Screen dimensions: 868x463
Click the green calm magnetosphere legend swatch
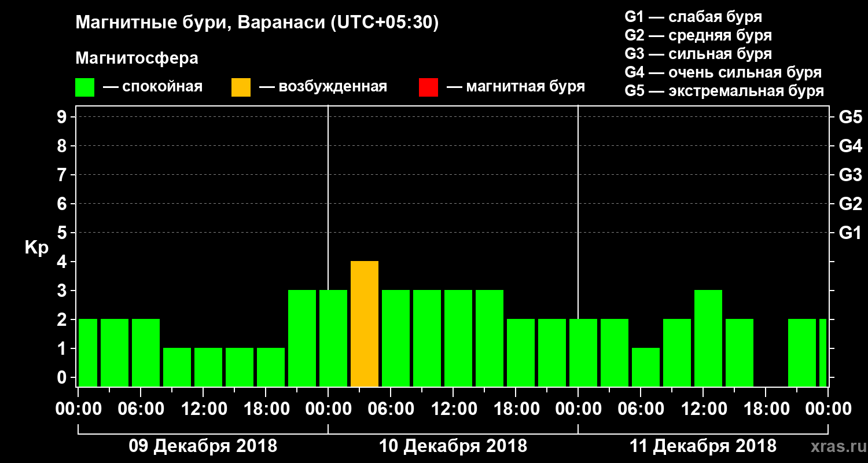point(85,87)
